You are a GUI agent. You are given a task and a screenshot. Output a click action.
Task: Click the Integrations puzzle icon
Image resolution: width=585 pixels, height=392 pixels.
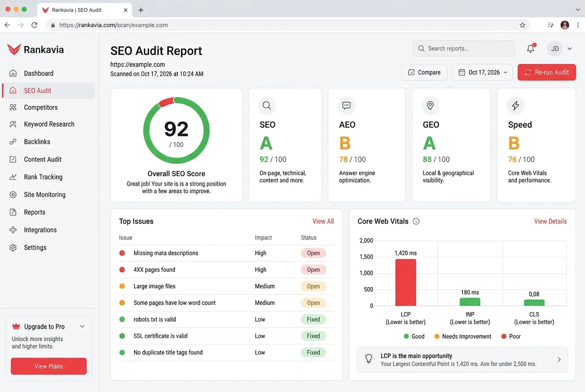pyautogui.click(x=13, y=230)
